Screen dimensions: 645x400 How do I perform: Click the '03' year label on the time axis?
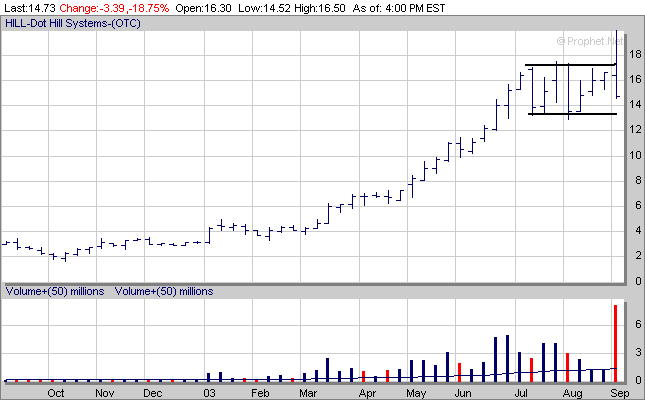(209, 393)
